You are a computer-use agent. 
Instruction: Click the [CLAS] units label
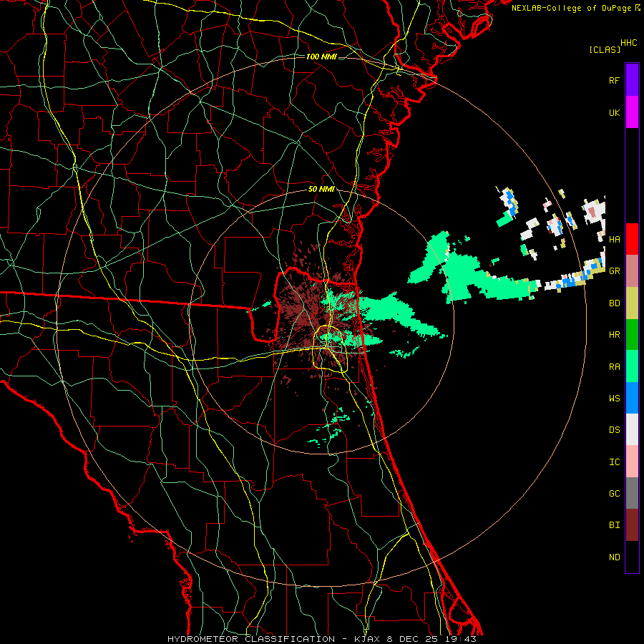[x=605, y=49]
